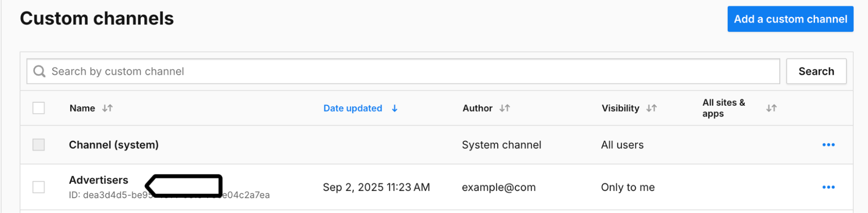Click Date updated descending arrow icon
Image resolution: width=868 pixels, height=213 pixels.
point(394,108)
